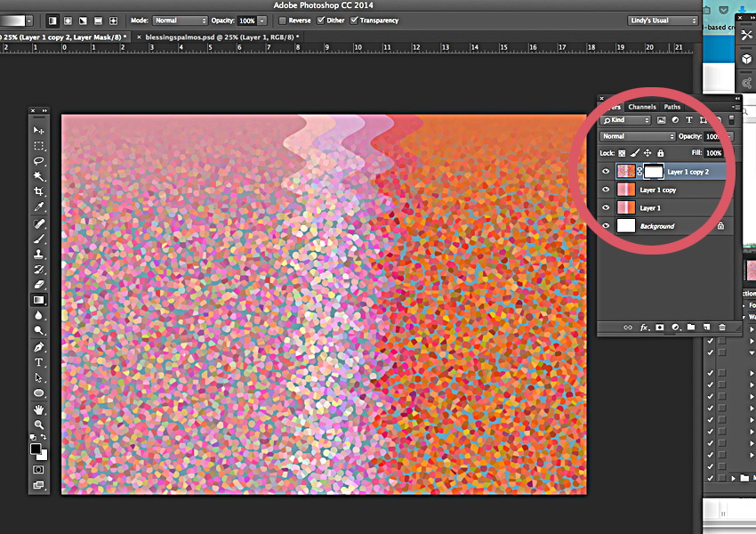The height and width of the screenshot is (534, 756).
Task: Click the Add layer mask icon at panel bottom
Action: 659,328
